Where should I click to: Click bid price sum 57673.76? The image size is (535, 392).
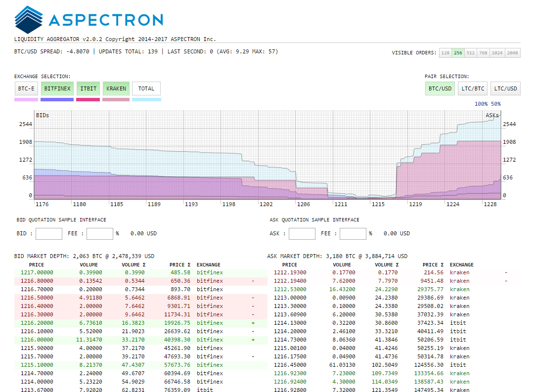tap(177, 365)
